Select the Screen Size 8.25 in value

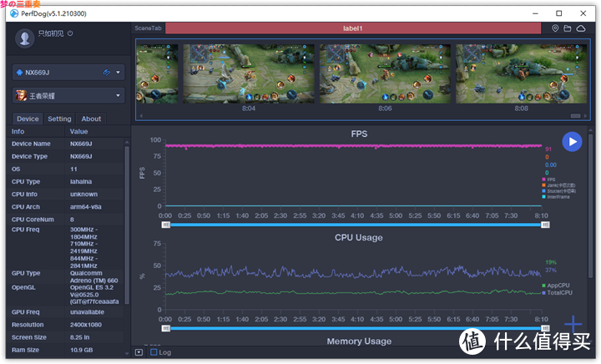[x=80, y=337]
